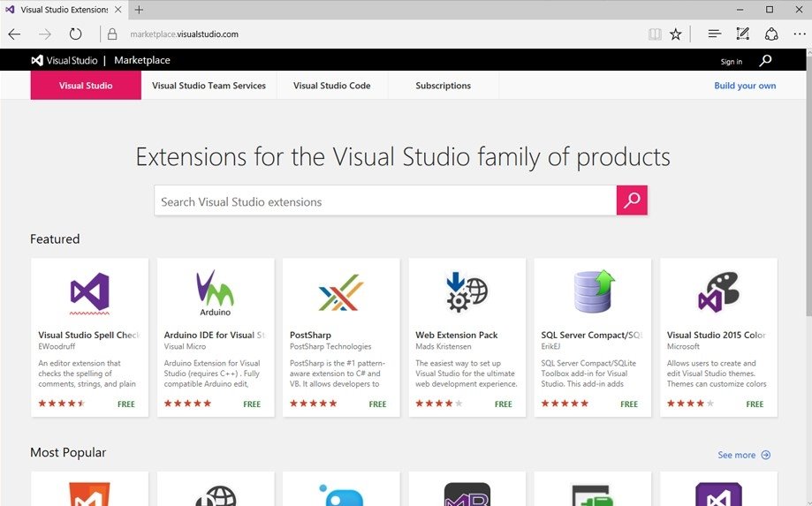
Task: Open Arduino IDE for Visual Studio title
Action: coord(215,335)
